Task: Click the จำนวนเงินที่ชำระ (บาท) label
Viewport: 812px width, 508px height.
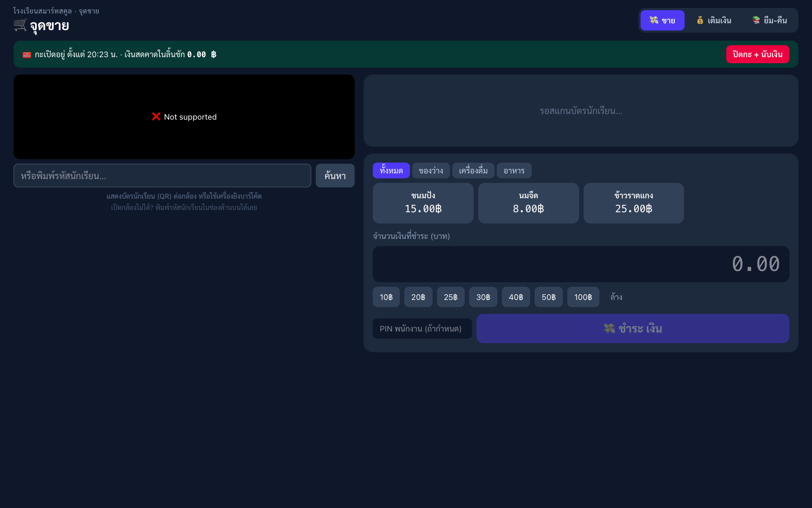Action: click(411, 236)
